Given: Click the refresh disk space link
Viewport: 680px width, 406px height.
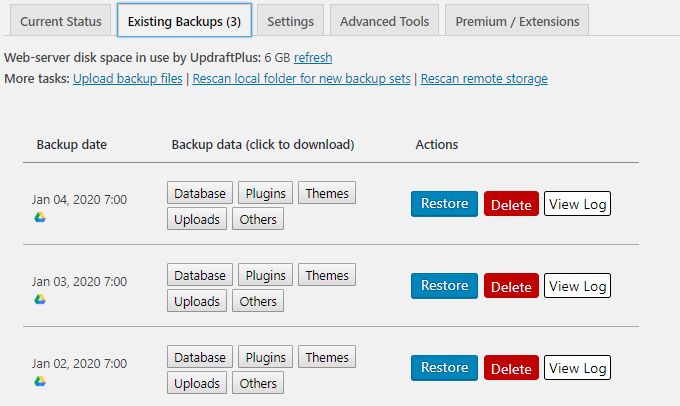Looking at the screenshot, I should 313,58.
